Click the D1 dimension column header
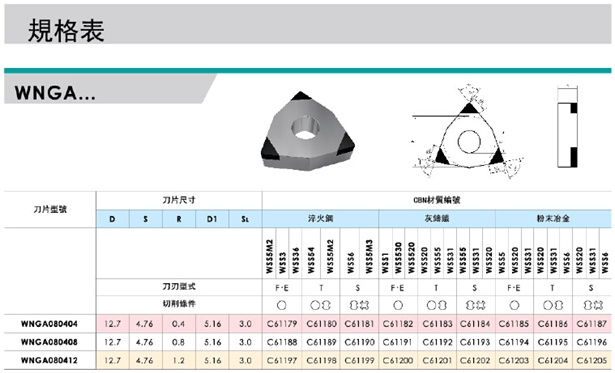This screenshot has height=373, width=615. coord(212,219)
